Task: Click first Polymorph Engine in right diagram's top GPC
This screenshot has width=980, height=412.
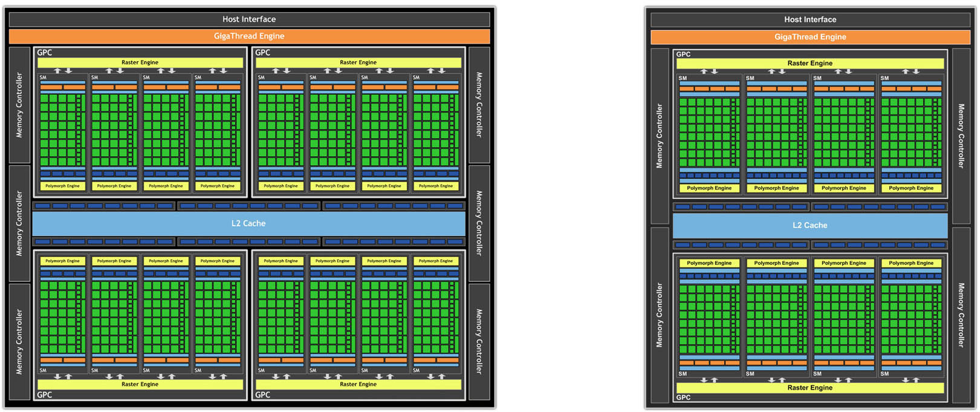Action: [709, 188]
